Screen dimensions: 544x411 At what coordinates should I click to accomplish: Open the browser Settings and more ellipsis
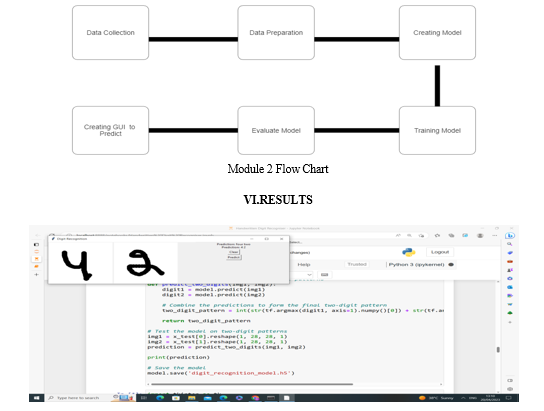tap(495, 236)
